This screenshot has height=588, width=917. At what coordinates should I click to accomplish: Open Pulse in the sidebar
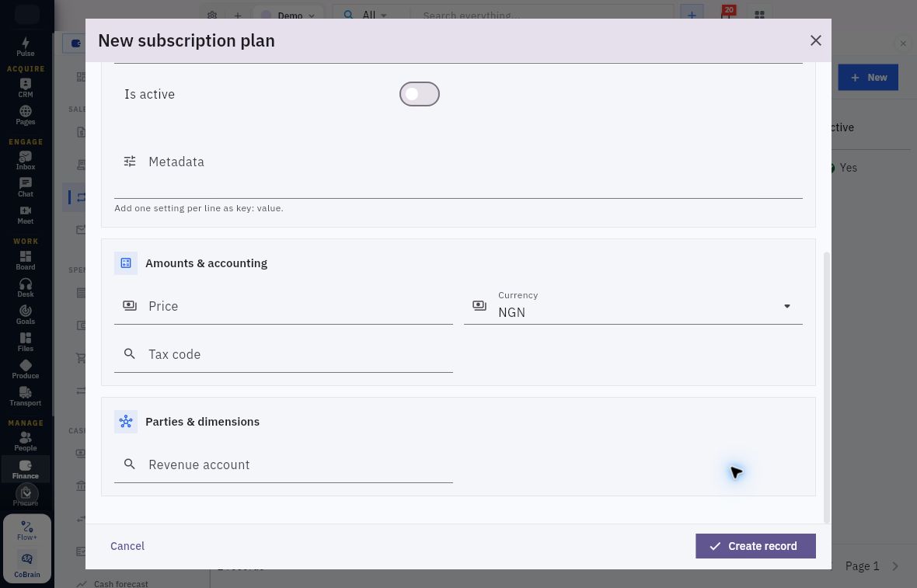point(25,47)
